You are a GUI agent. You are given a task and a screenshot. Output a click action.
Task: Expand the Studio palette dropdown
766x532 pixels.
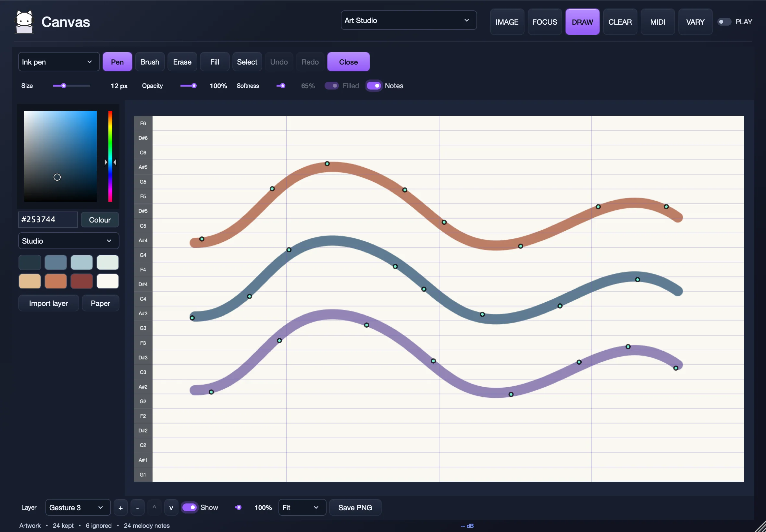click(x=68, y=241)
